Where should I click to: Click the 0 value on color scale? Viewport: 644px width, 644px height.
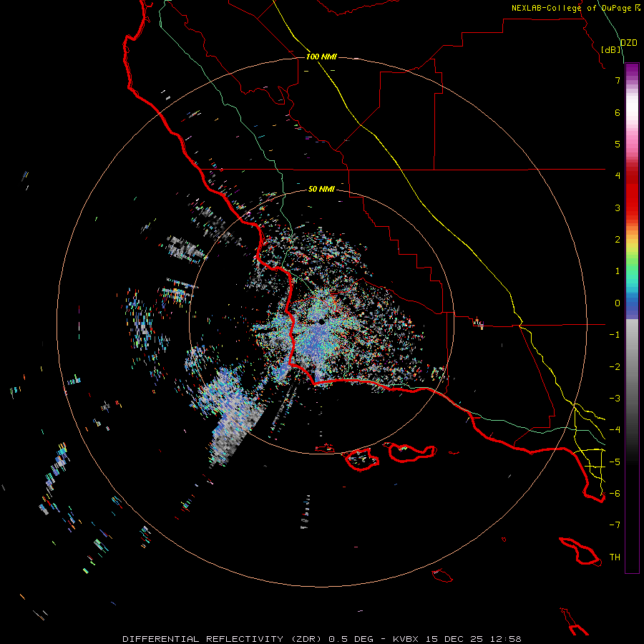tap(618, 303)
